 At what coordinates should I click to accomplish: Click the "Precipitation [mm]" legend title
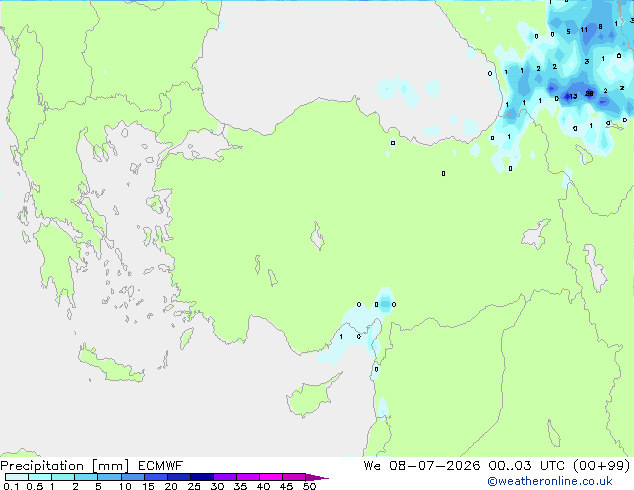point(65,466)
